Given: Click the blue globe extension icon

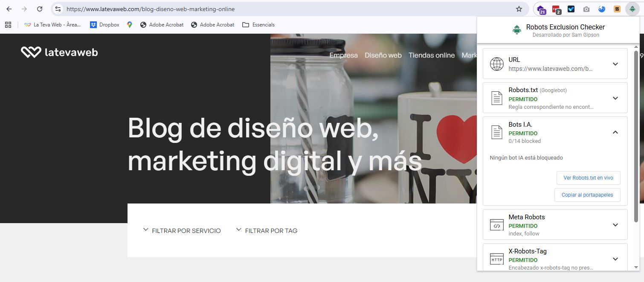Looking at the screenshot, I should click(x=602, y=9).
